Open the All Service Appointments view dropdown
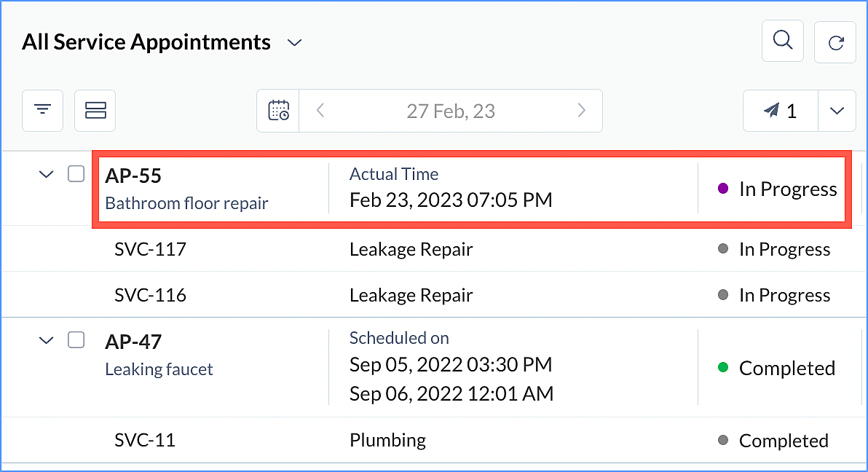 pos(294,43)
